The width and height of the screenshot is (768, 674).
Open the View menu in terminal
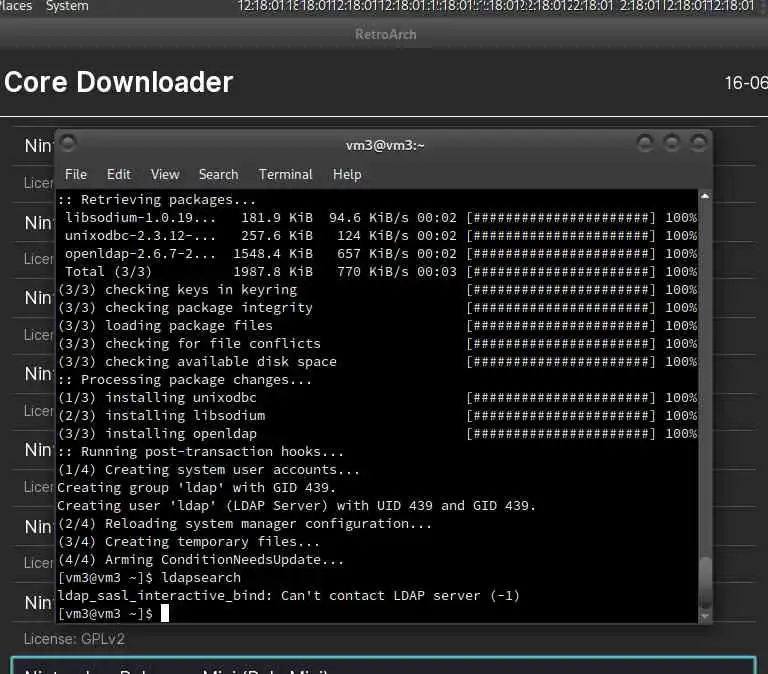coord(165,174)
